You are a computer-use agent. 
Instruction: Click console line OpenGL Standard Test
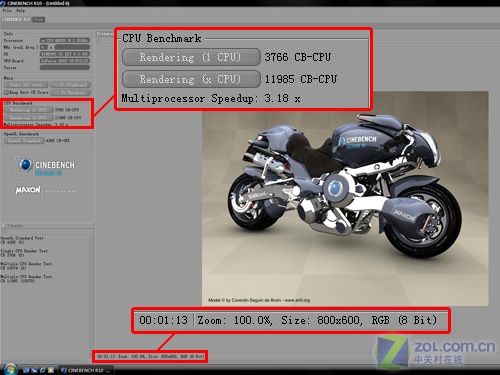(22, 238)
